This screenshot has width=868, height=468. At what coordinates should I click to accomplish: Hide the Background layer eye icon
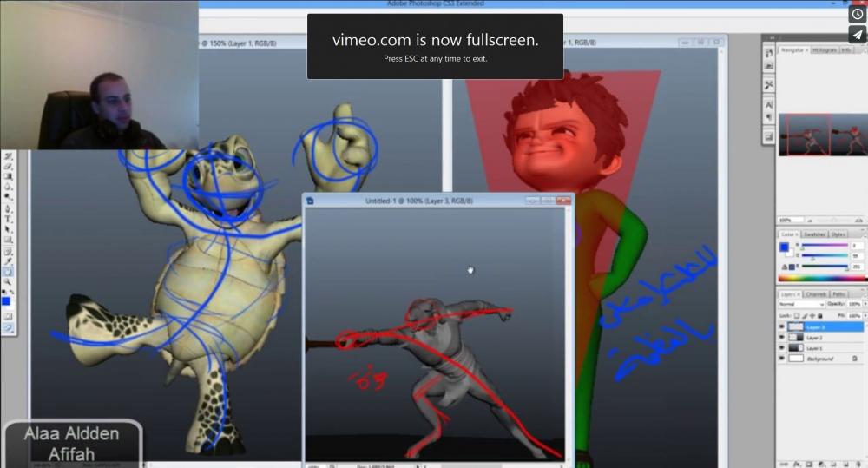[x=782, y=359]
